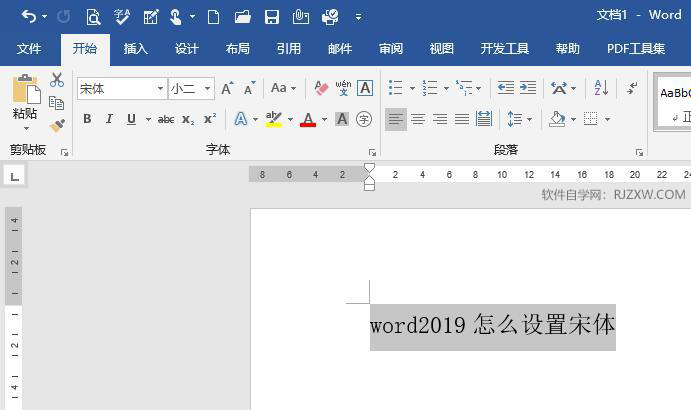Click the Open folder icon in quick access
Viewport: 691px width, 410px height.
[242, 17]
